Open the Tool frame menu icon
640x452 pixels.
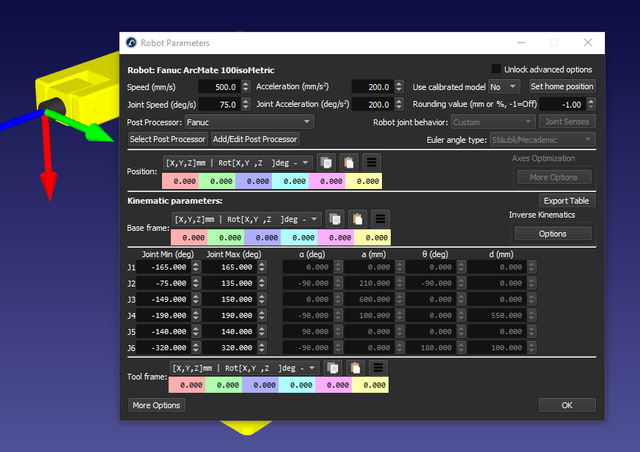click(x=378, y=368)
